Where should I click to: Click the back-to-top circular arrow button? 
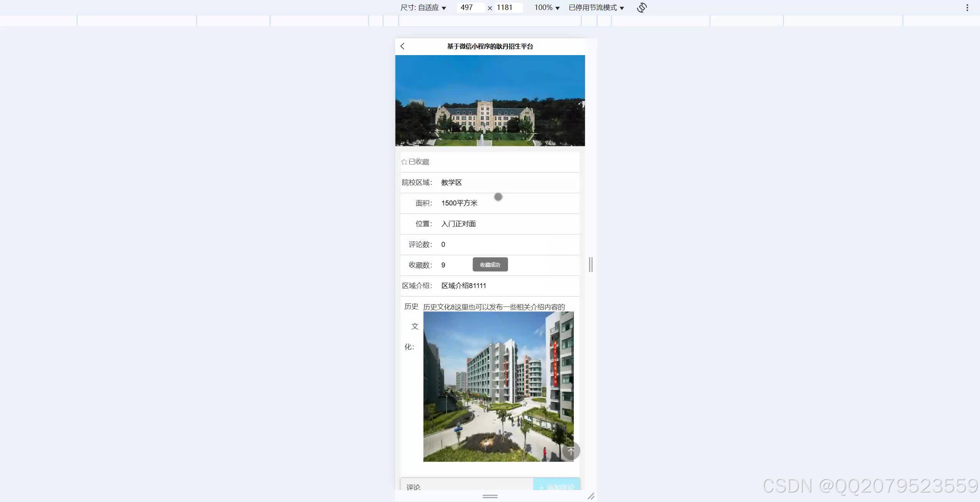pyautogui.click(x=571, y=450)
